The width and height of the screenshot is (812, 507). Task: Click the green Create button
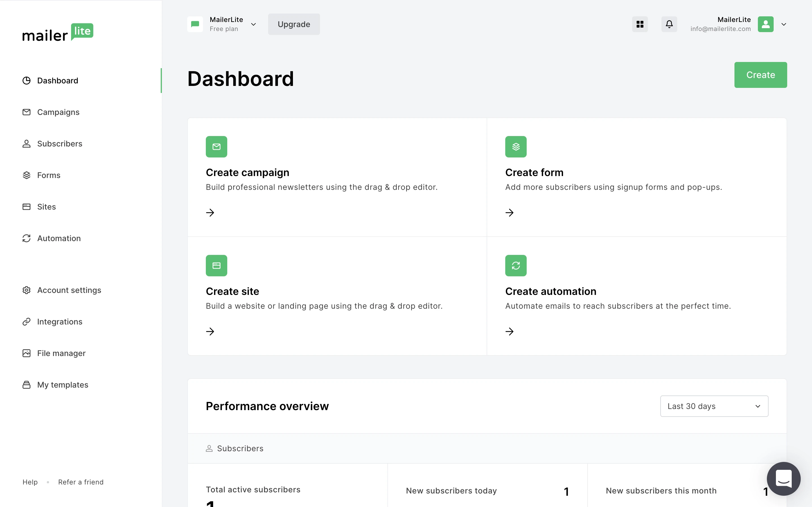[761, 75]
